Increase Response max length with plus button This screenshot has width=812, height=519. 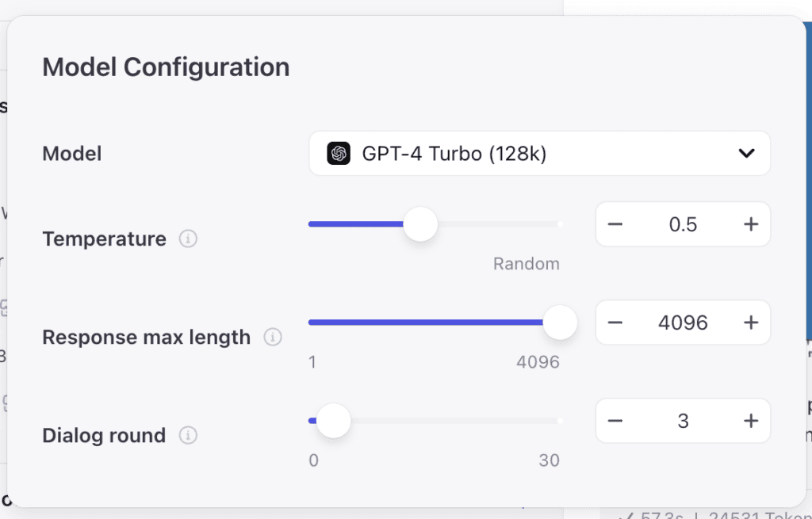click(x=751, y=322)
